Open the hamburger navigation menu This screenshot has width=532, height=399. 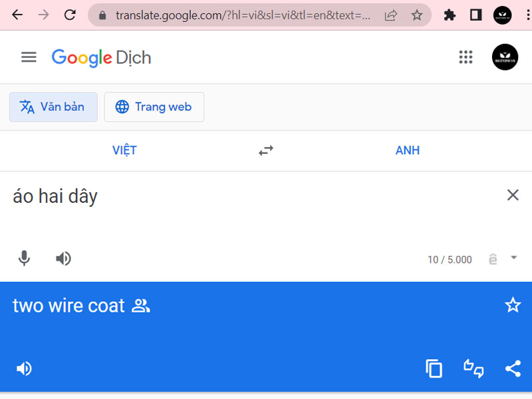tap(29, 57)
